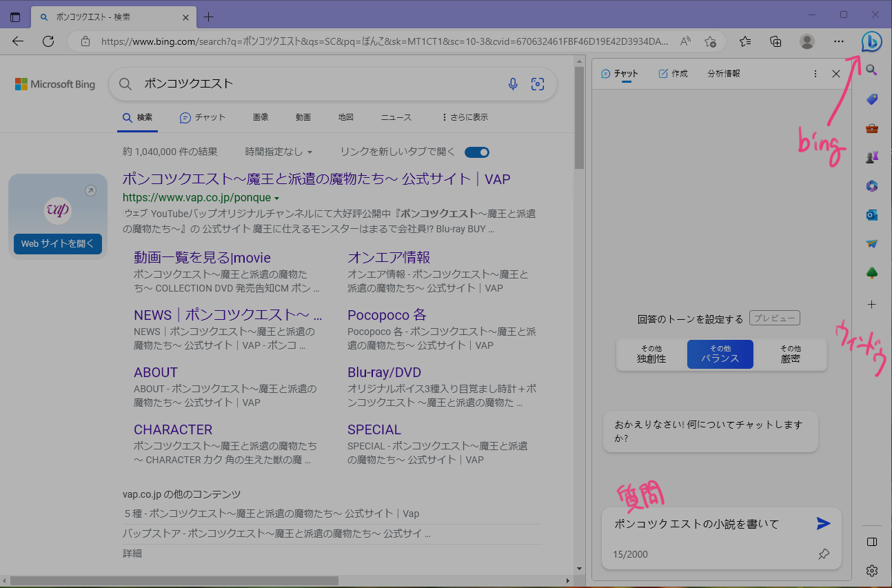
Task: Close the Bing chat panel
Action: (x=836, y=74)
